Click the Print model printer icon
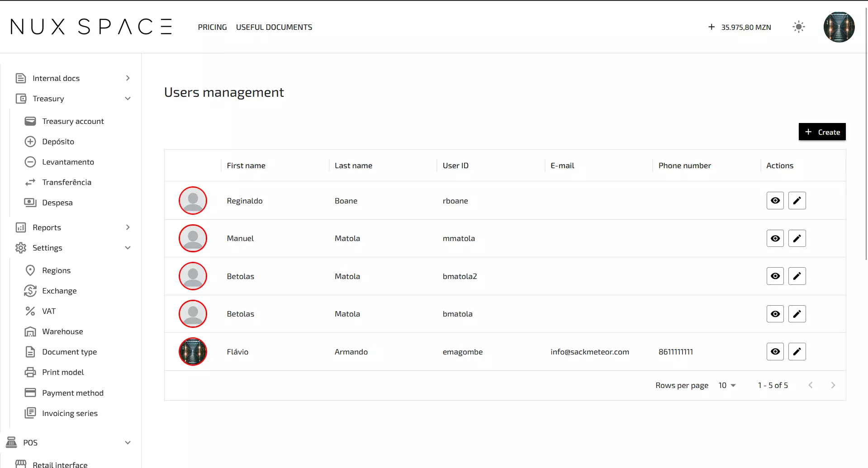The image size is (868, 468). pos(30,372)
